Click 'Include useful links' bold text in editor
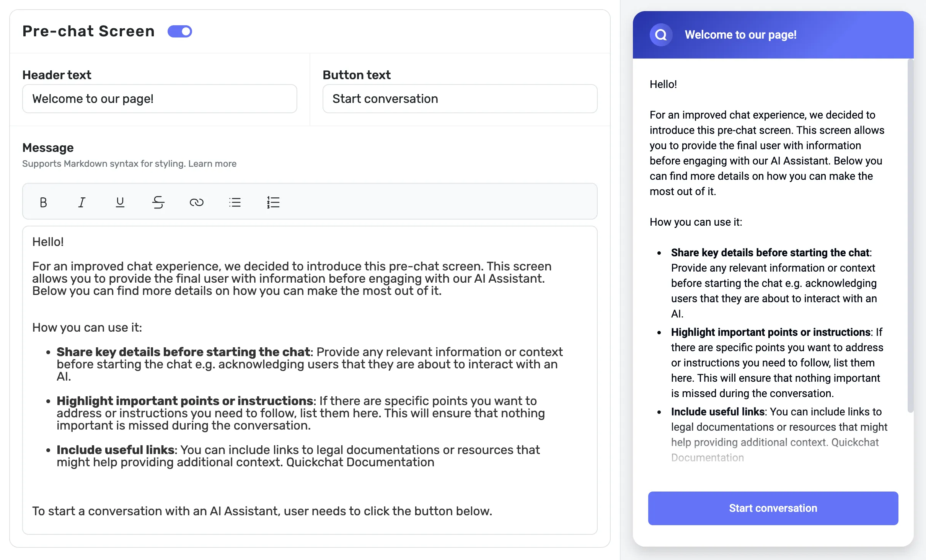The height and width of the screenshot is (560, 926). [x=116, y=450]
